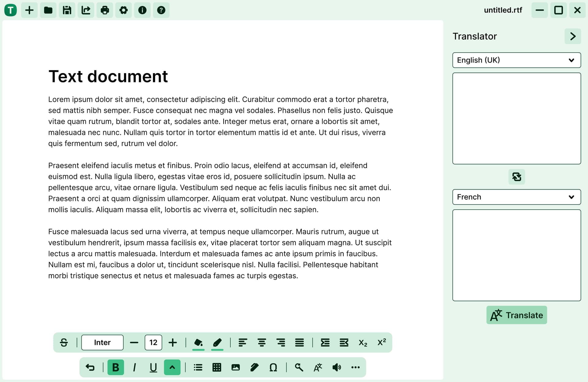The height and width of the screenshot is (382, 588).
Task: Increase paragraph indent
Action: 325,342
